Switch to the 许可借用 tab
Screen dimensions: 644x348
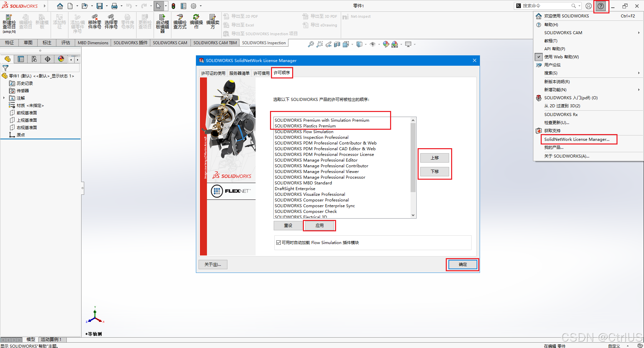click(x=261, y=73)
